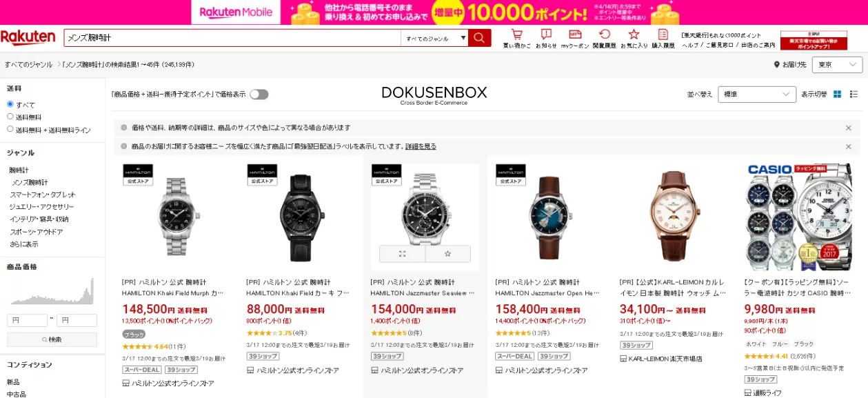Click the price filter 検索 button

(x=52, y=339)
